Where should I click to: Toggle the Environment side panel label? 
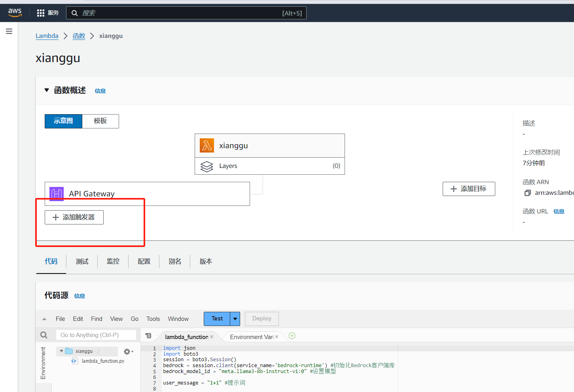coord(43,363)
